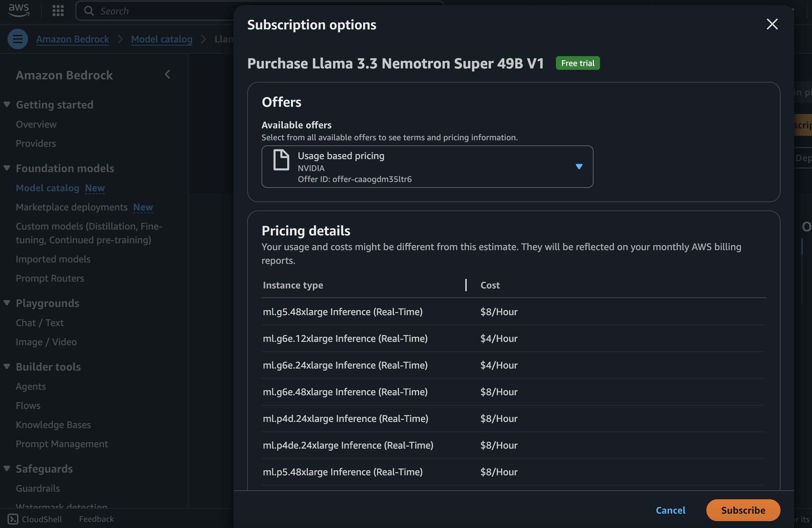
Task: Go to Knowledge Bases in the sidebar
Action: click(53, 425)
